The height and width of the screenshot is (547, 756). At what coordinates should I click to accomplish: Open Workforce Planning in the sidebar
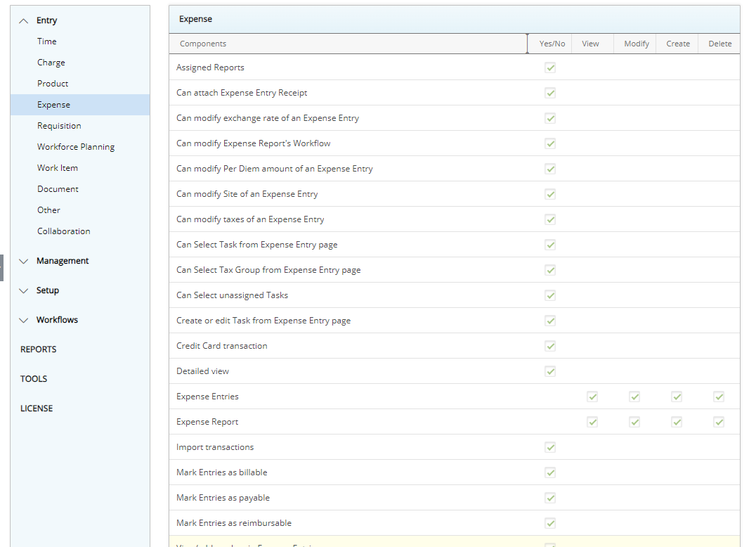[x=76, y=147]
